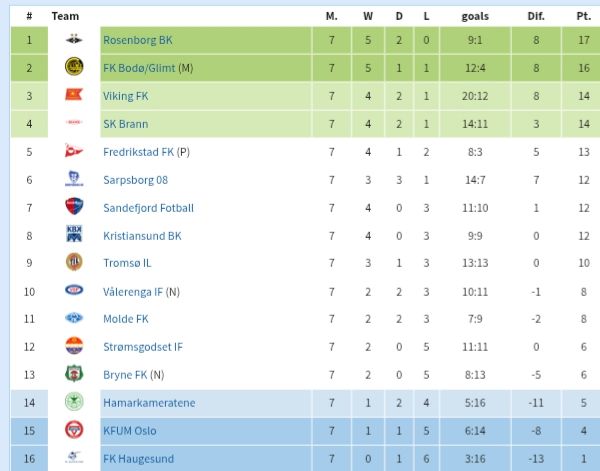Open the Tromsø IL team page
Image resolution: width=600 pixels, height=471 pixels.
(127, 263)
